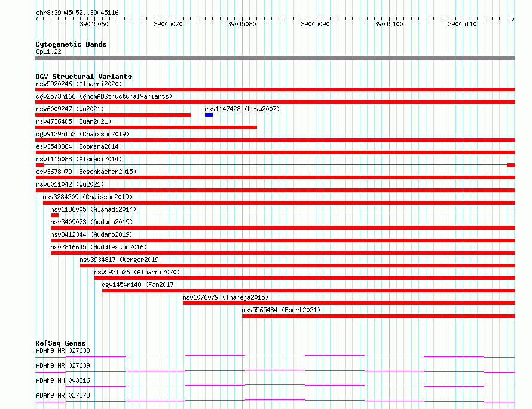
Task: Click the red nsv1076079 variant bar
Action: click(349, 303)
